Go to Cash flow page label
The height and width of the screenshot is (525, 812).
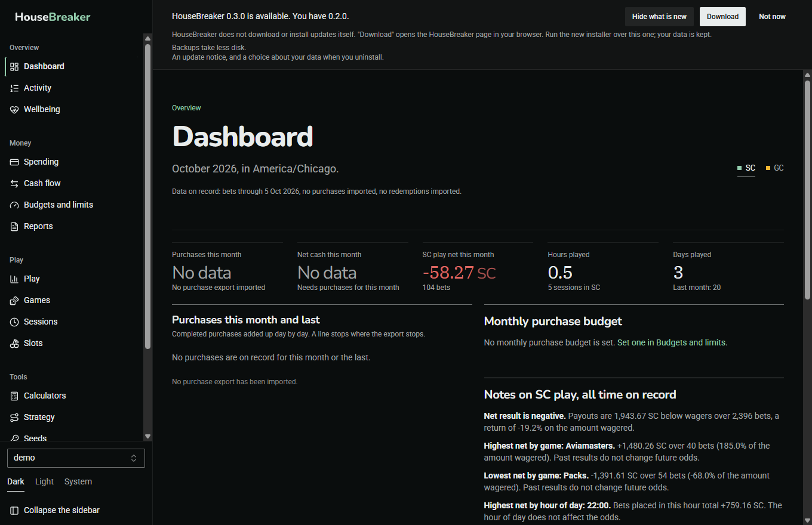[x=42, y=183]
